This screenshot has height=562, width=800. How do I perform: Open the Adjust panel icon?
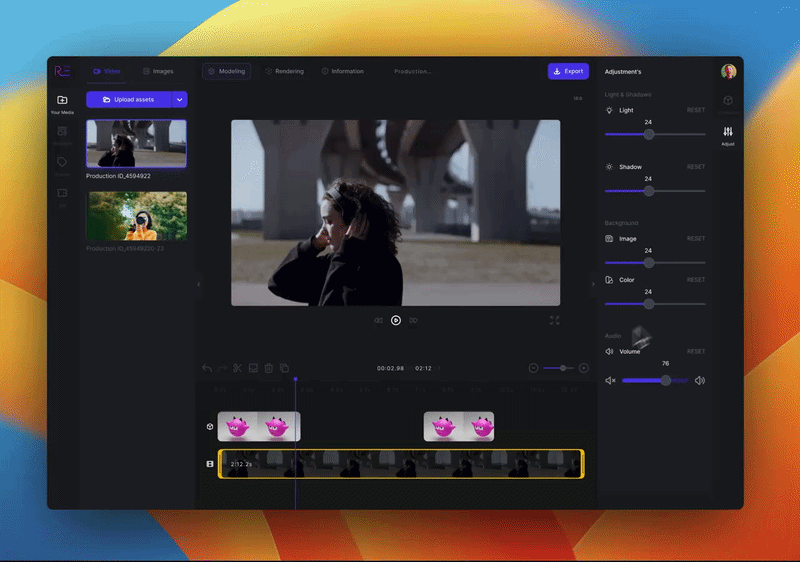[x=728, y=136]
